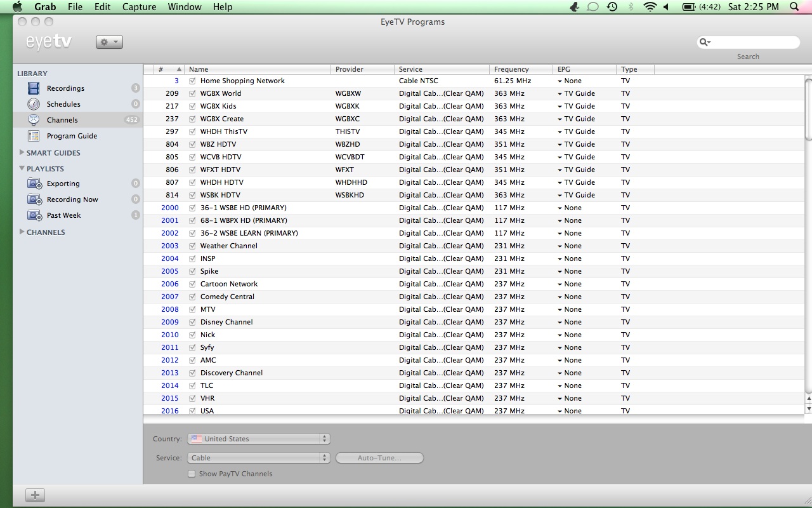Viewport: 812px width, 508px height.
Task: Toggle Comedy Central channel checkbox
Action: point(192,297)
